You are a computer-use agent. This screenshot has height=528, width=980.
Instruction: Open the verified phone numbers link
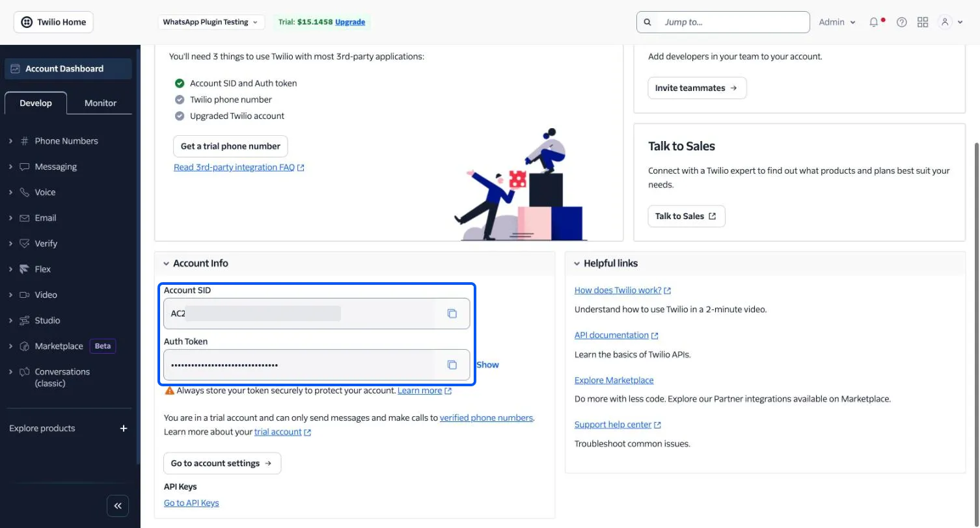pyautogui.click(x=487, y=418)
